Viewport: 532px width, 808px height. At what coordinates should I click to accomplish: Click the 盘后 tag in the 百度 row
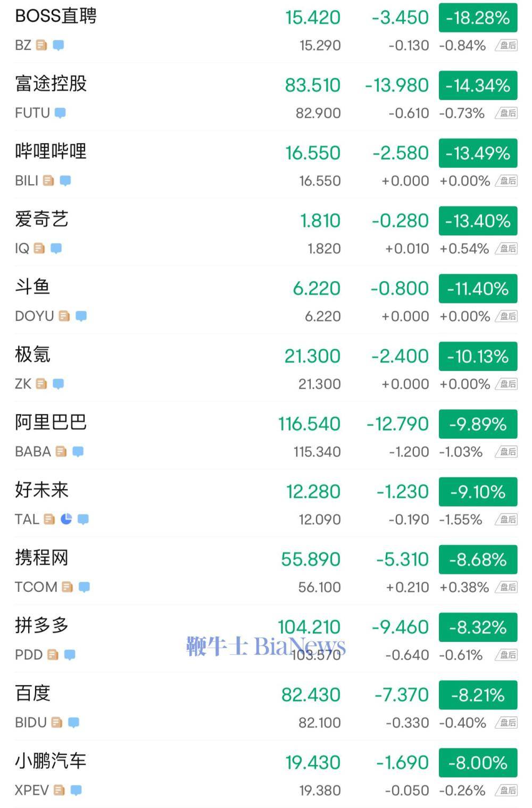pos(506,722)
